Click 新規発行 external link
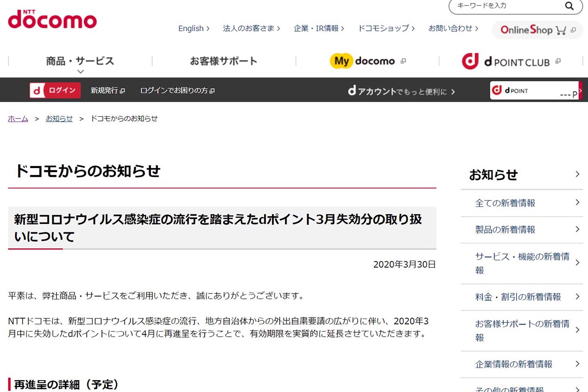 107,91
